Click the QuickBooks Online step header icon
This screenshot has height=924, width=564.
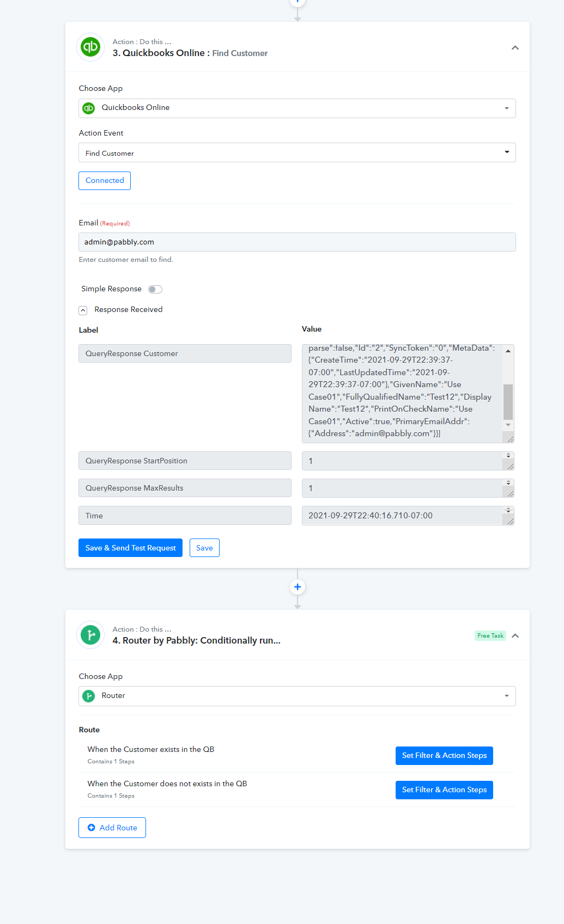tap(90, 47)
